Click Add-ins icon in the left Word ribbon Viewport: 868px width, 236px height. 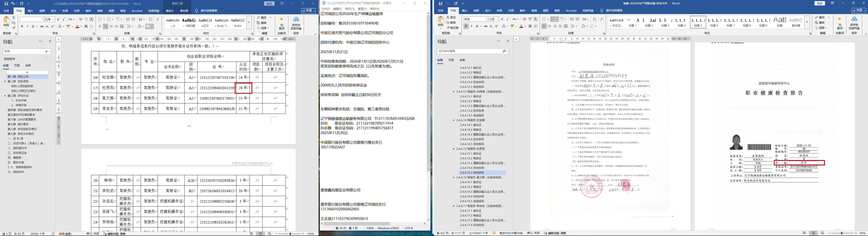point(282,23)
